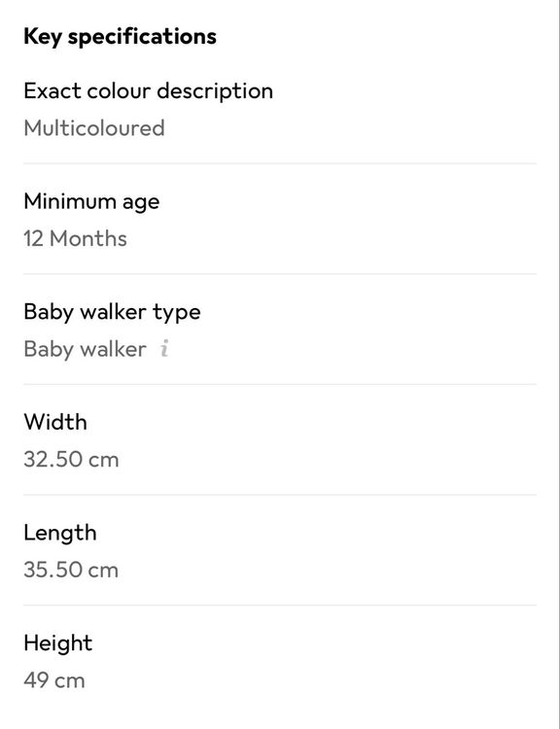
Task: Click the Height specification label
Action: point(58,643)
